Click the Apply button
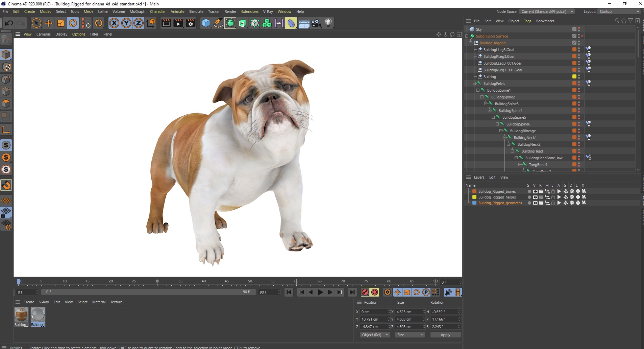 pos(445,335)
